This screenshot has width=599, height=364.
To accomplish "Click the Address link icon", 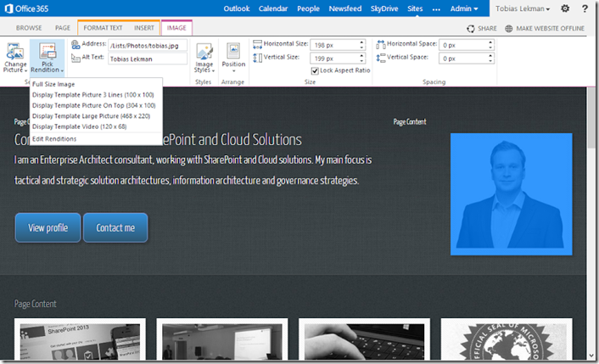I will pyautogui.click(x=76, y=45).
